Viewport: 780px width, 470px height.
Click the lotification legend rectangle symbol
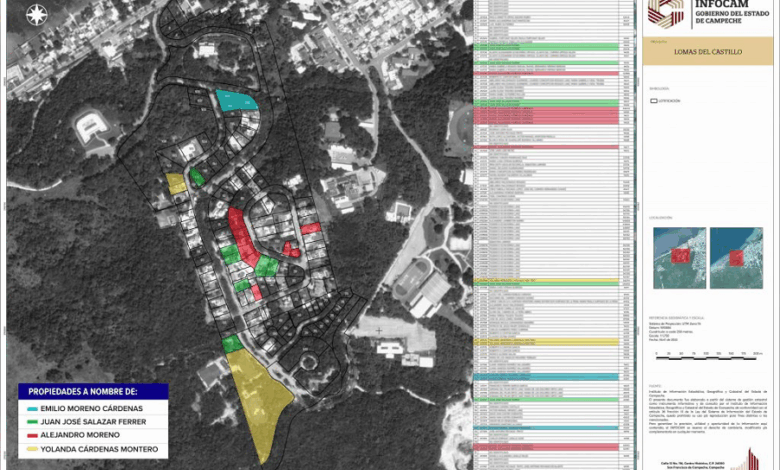tap(653, 101)
